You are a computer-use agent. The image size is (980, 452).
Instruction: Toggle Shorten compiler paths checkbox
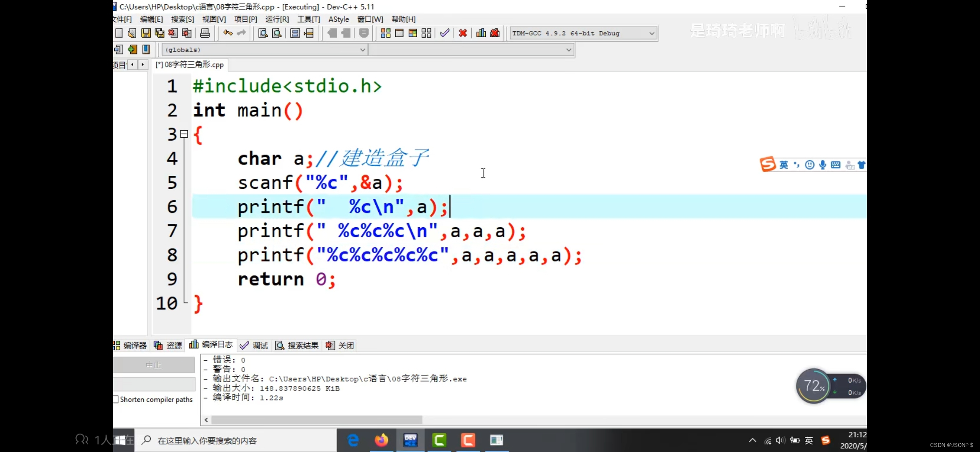point(116,399)
